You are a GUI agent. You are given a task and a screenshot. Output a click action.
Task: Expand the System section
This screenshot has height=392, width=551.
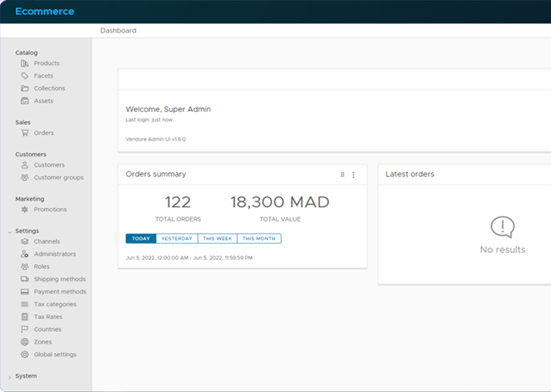[10, 377]
